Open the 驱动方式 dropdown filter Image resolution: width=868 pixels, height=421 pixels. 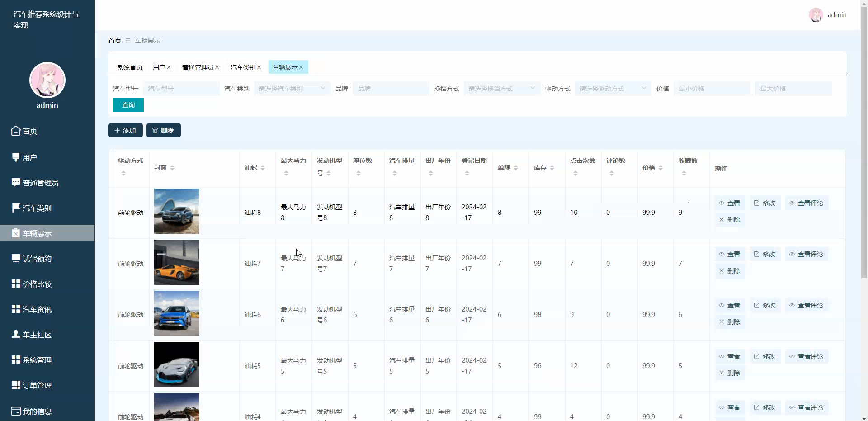tap(613, 89)
